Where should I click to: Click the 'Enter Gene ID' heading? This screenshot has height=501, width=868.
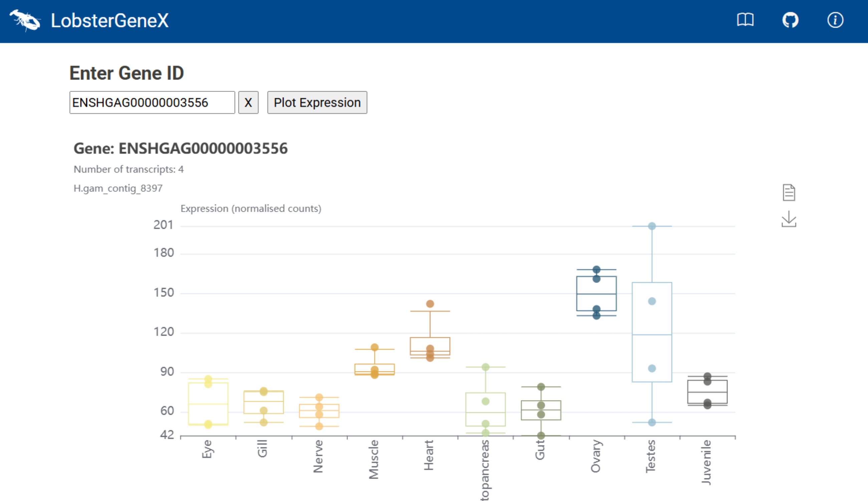[x=127, y=73]
